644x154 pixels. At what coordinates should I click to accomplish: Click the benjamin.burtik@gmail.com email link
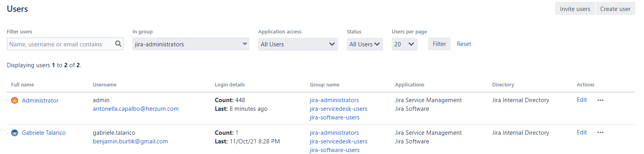click(x=130, y=141)
